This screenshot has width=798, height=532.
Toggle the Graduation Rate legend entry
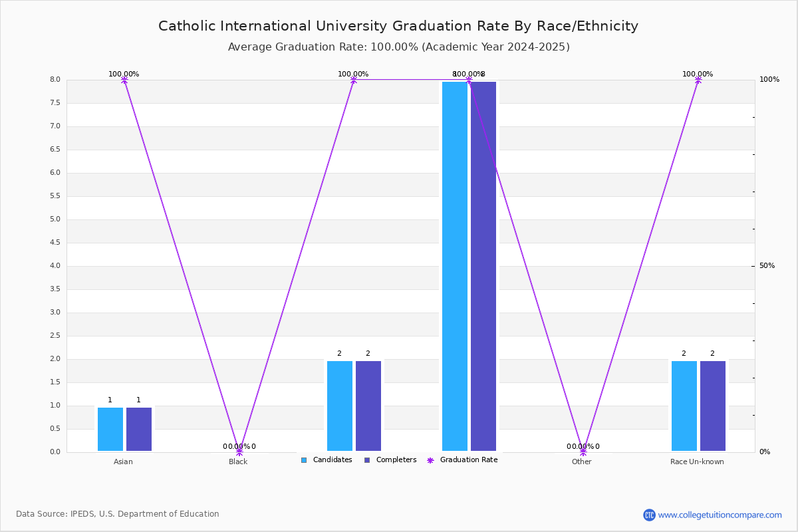[462, 460]
